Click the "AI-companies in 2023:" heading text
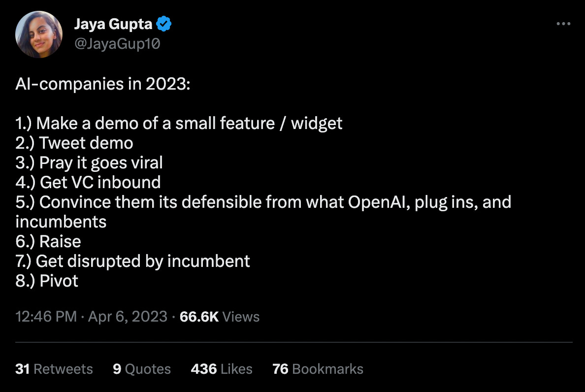Image resolution: width=585 pixels, height=392 pixels. 102,84
